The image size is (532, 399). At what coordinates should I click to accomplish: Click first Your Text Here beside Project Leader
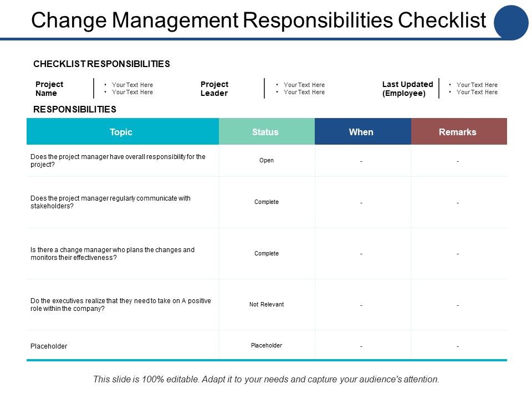point(304,85)
